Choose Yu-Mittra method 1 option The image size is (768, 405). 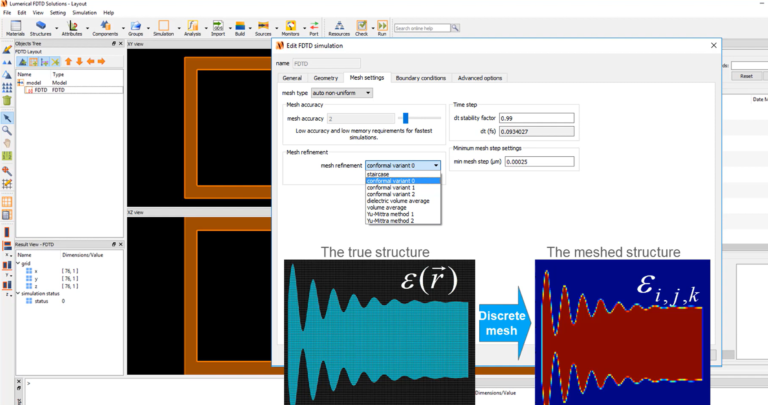[x=403, y=214]
